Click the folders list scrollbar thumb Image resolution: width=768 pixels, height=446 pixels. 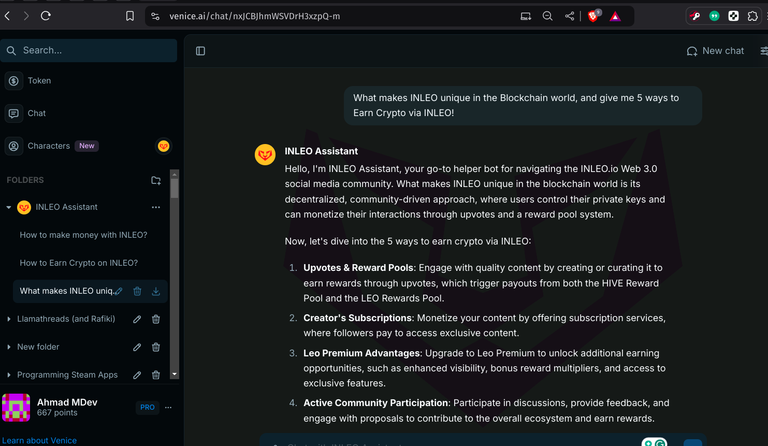174,188
